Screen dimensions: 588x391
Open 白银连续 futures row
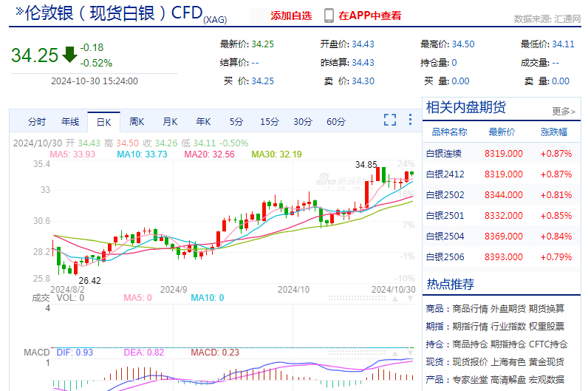502,154
